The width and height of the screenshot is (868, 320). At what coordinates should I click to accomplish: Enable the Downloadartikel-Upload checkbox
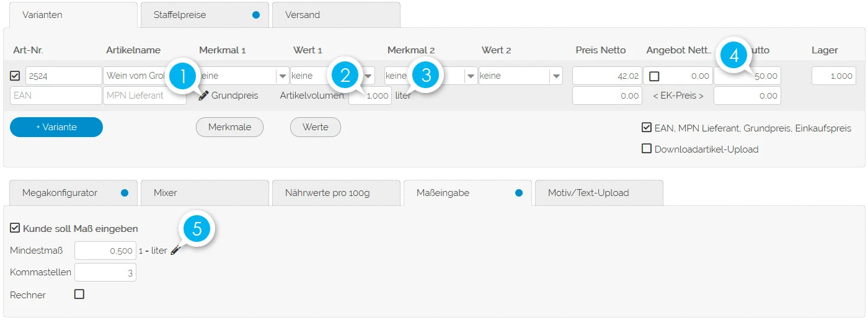(647, 149)
